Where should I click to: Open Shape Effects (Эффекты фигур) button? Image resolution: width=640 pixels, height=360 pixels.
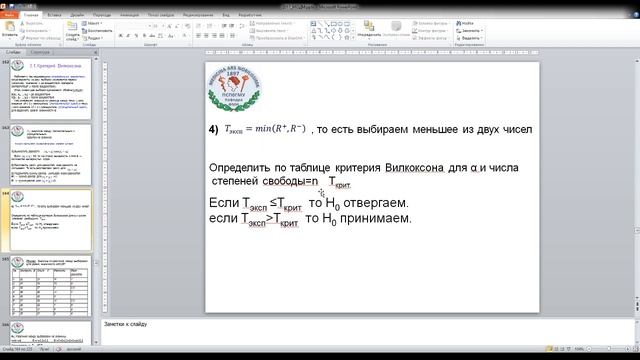(430, 38)
